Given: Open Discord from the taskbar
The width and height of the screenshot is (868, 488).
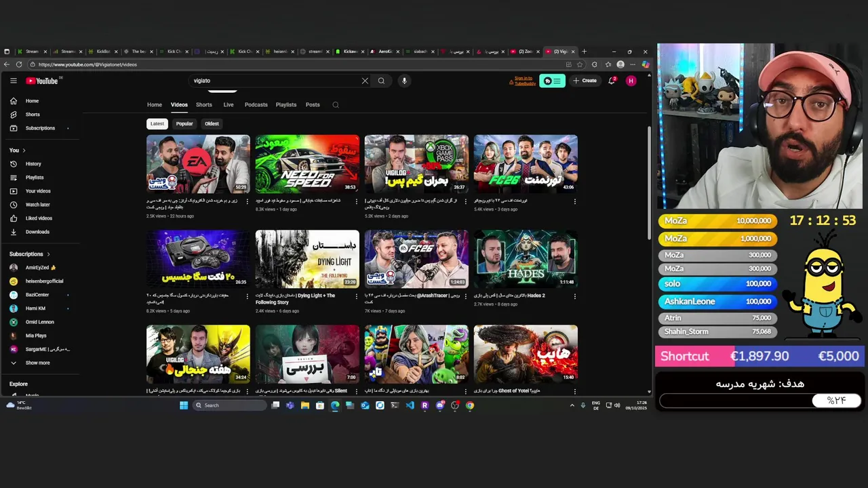Looking at the screenshot, I should [440, 405].
